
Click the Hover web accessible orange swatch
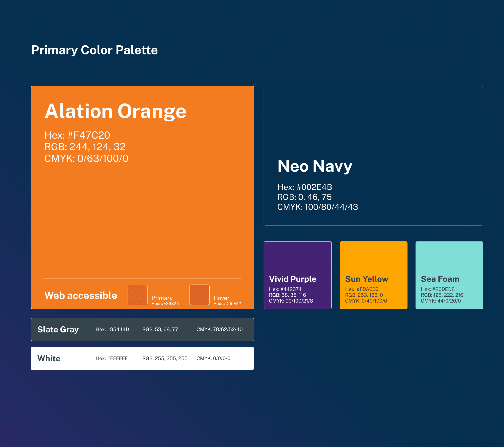click(x=199, y=295)
